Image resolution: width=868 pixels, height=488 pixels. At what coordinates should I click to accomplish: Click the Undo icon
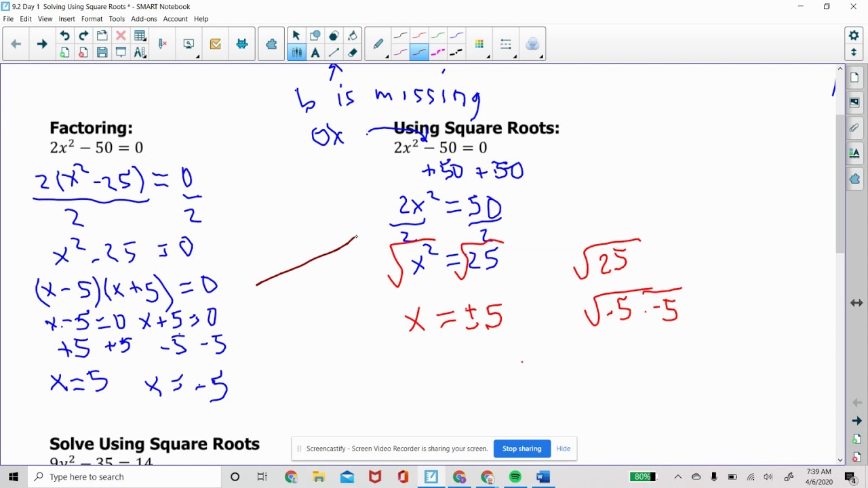click(x=64, y=36)
